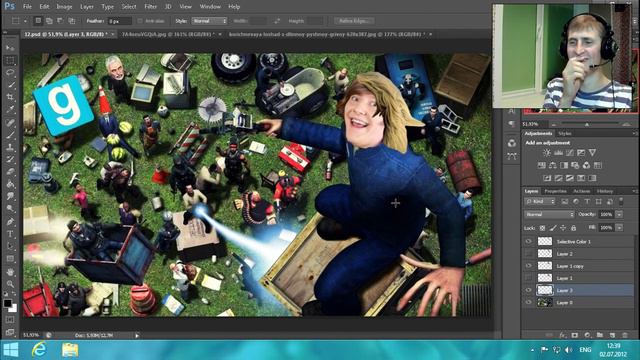Open the status bar info arrow
Screen dimensions: 640x360
(137, 336)
